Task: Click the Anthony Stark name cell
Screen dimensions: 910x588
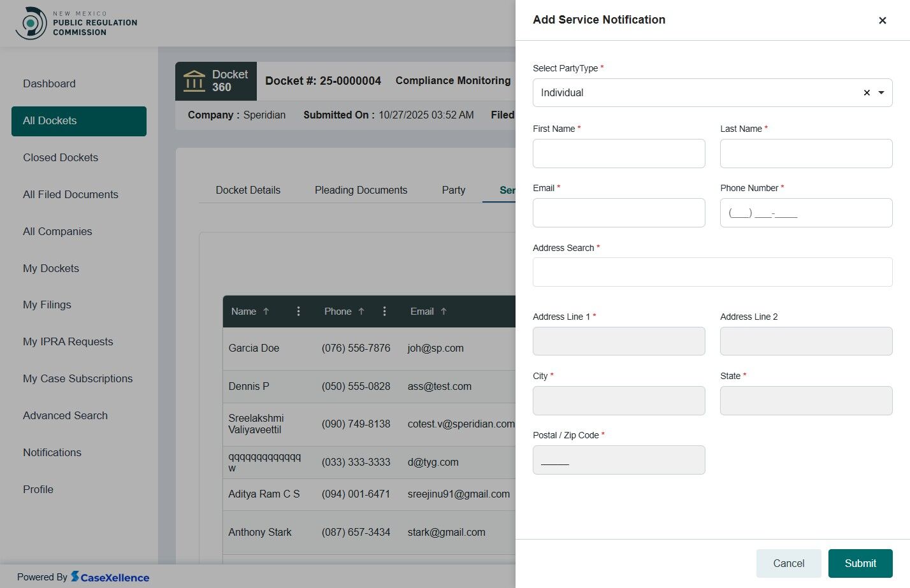Action: [x=260, y=532]
